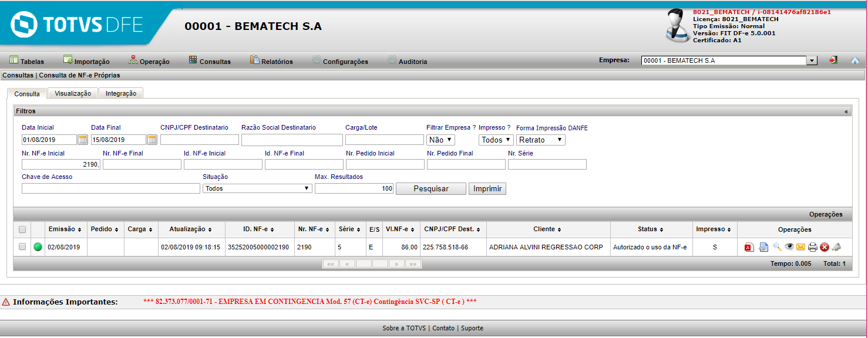Open the Filtrar Empresa dropdown showing Não
Viewport: 868px width, 338px height.
[x=440, y=140]
